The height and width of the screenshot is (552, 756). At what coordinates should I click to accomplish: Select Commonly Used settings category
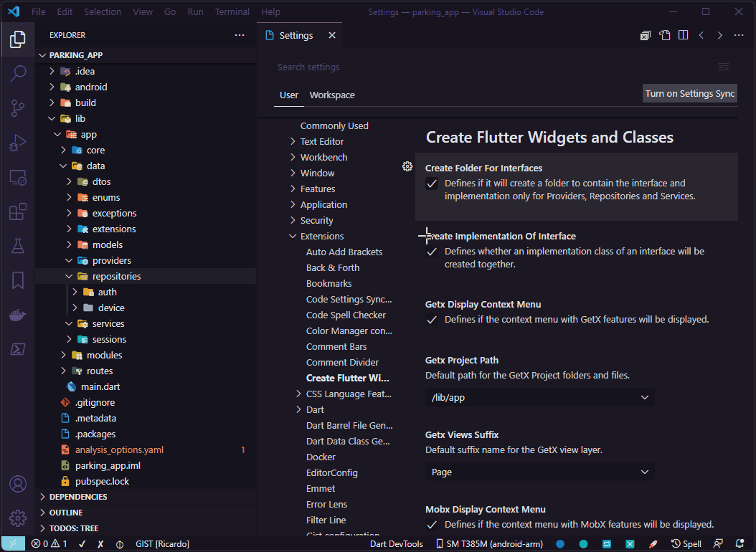click(x=334, y=125)
